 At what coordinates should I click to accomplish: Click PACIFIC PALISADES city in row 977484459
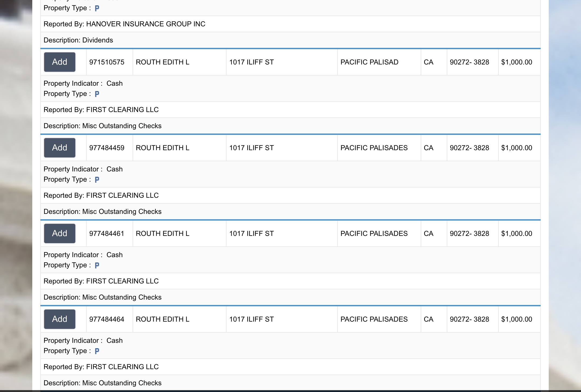coord(374,148)
